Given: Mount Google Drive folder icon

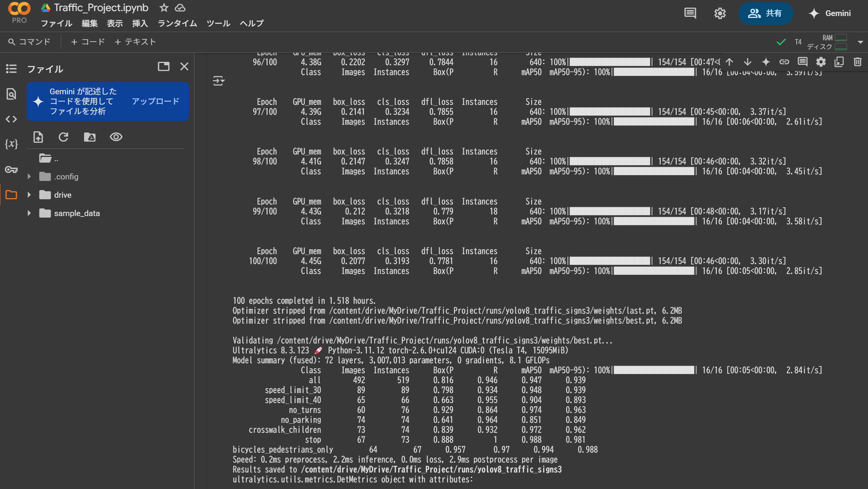Looking at the screenshot, I should click(x=90, y=137).
